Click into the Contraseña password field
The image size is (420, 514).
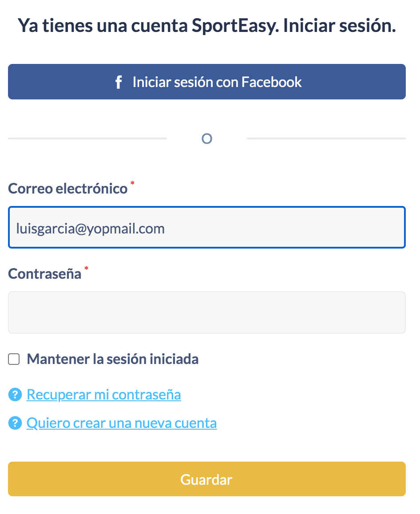207,312
